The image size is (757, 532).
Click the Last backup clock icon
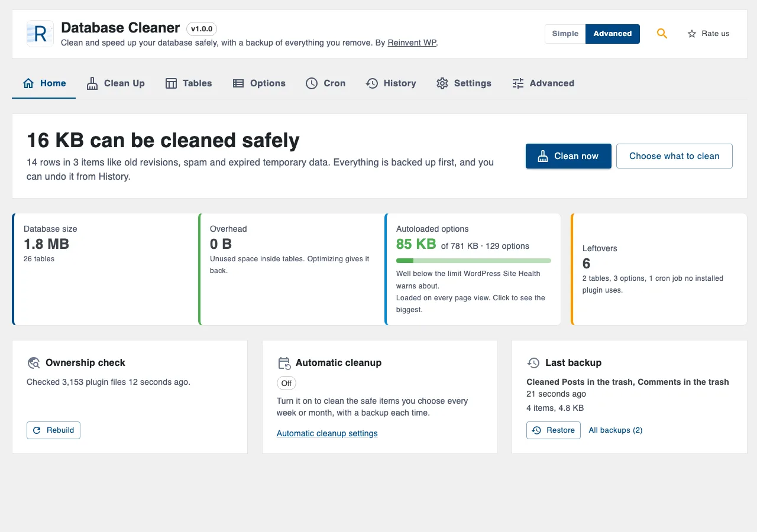533,363
